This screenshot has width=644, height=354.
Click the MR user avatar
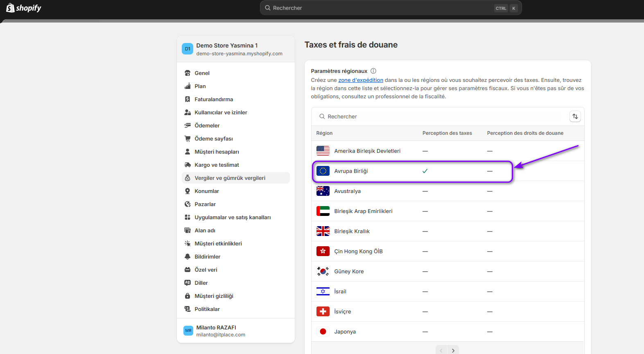coord(188,331)
